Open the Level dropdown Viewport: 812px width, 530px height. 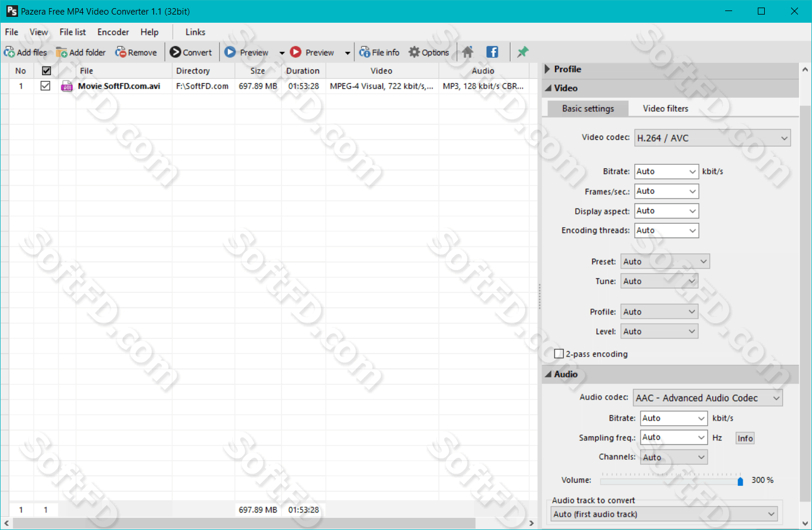coord(659,331)
